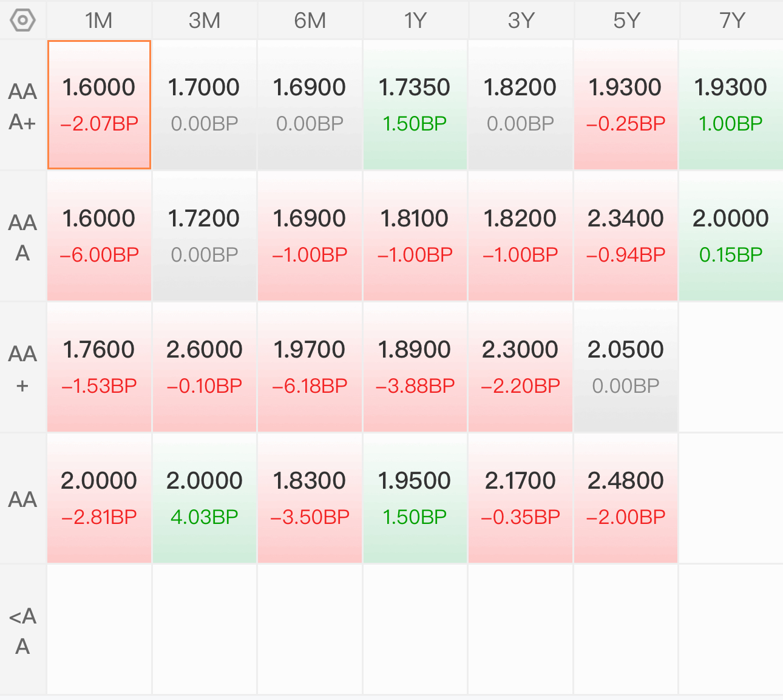Click the <AAA row label
Image resolution: width=783 pixels, height=700 pixels.
23,631
